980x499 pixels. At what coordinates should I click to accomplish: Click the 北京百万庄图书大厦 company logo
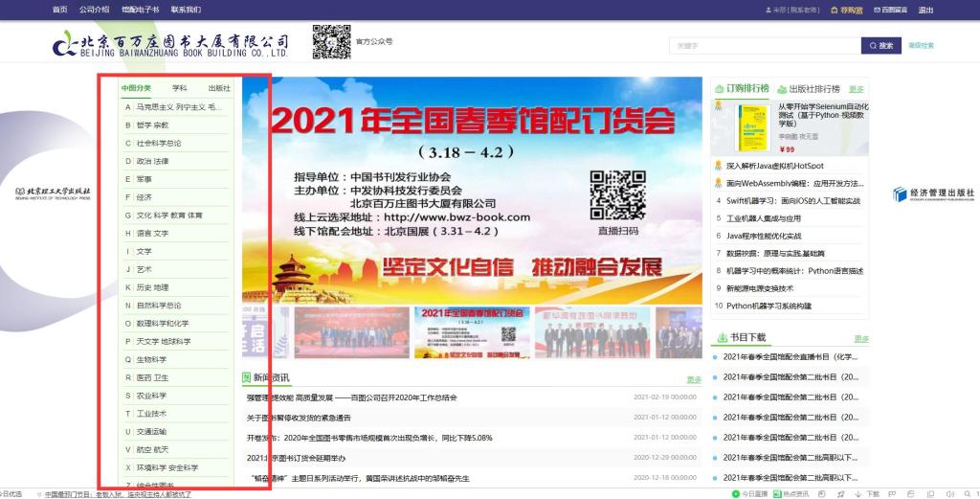point(171,44)
